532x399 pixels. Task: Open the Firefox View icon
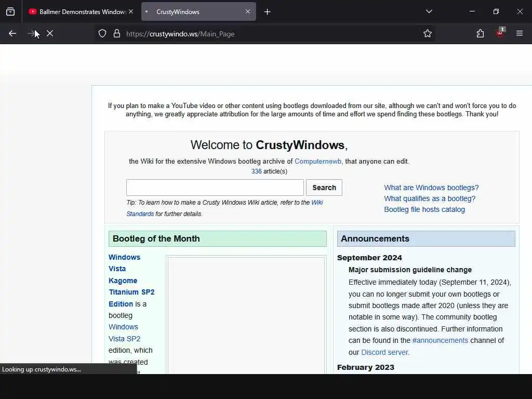[10, 12]
